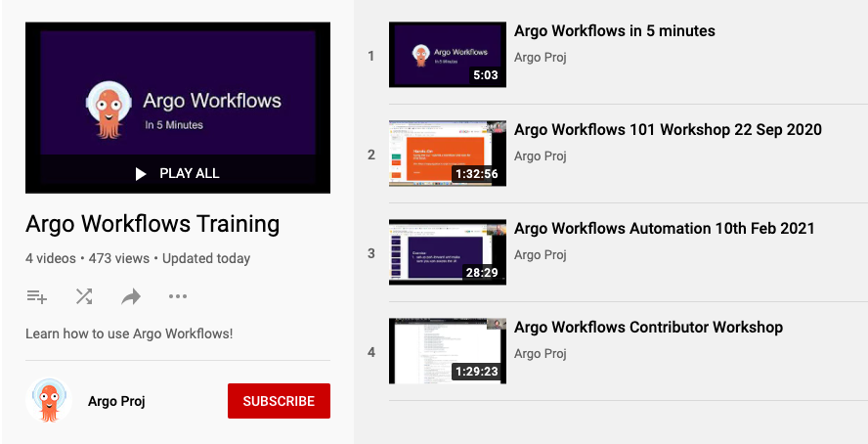Open thumbnail of the 1:29:23 video
Viewport: 868px width, 444px height.
pos(448,351)
